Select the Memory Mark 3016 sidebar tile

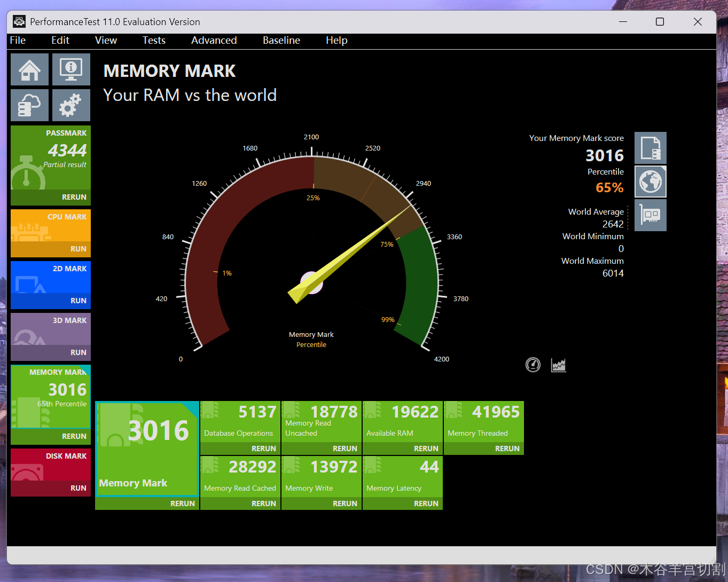(51, 397)
